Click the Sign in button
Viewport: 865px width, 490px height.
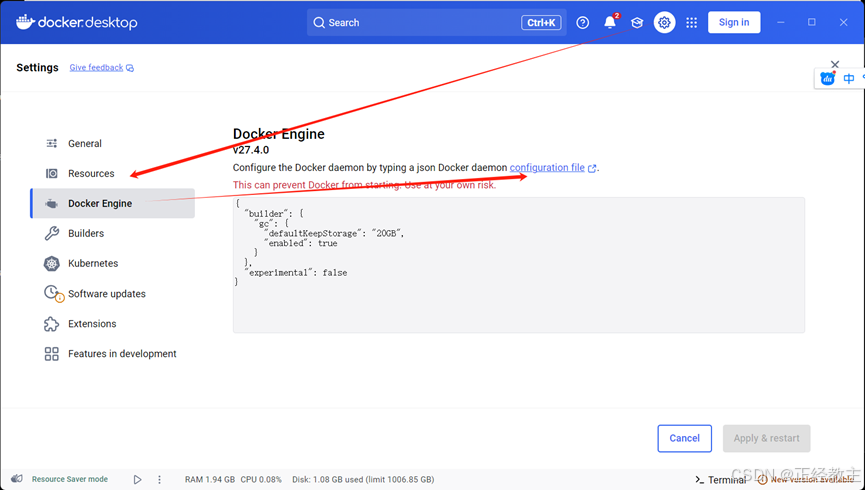coord(734,22)
